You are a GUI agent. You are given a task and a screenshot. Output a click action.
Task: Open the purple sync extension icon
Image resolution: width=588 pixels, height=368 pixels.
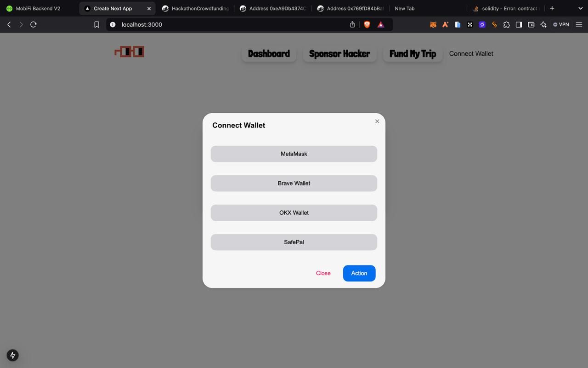[x=482, y=24]
